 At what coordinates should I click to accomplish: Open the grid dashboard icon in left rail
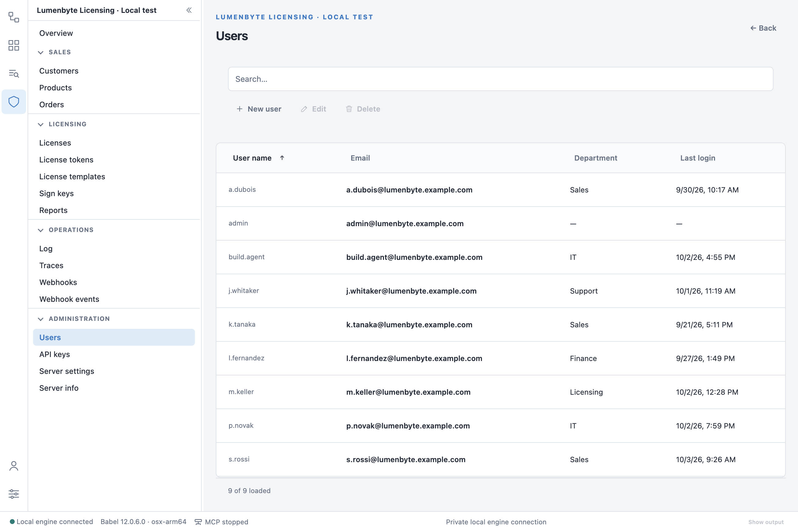click(13, 45)
